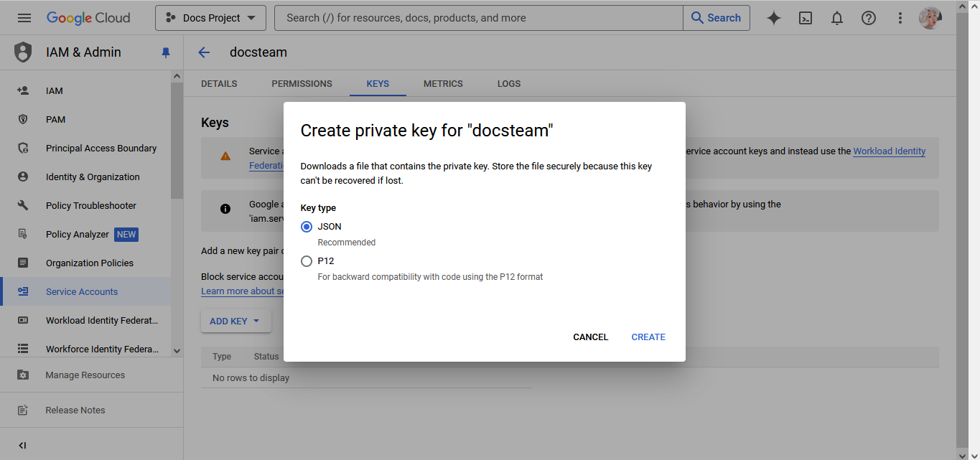Image resolution: width=980 pixels, height=460 pixels.
Task: Collapse the sidebar using bottom chevron icon
Action: (x=22, y=446)
